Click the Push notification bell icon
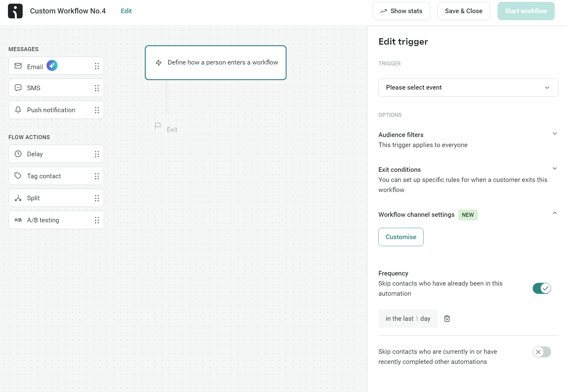The width and height of the screenshot is (567, 392). click(18, 110)
